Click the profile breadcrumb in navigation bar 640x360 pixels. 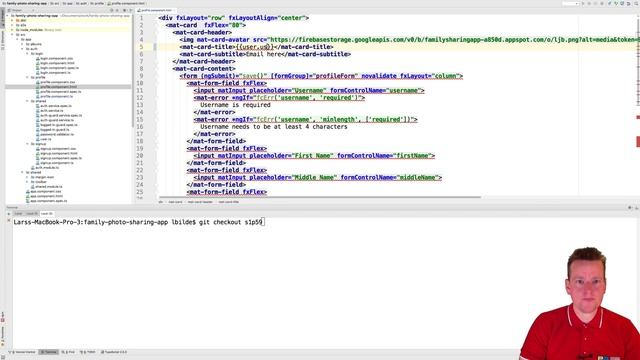click(97, 3)
